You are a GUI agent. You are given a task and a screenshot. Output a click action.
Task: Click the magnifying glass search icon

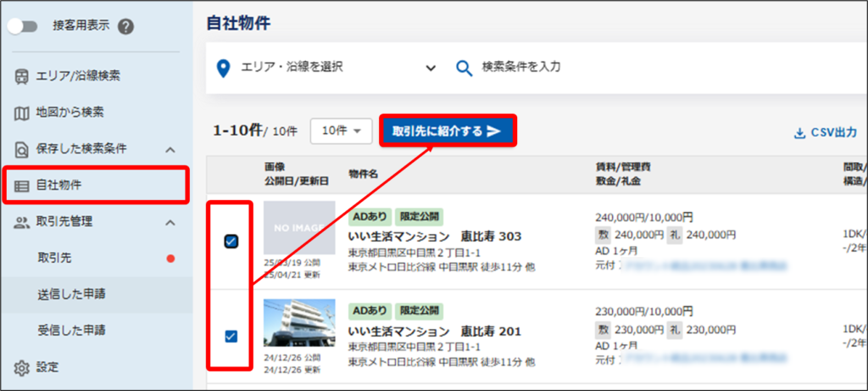tap(464, 68)
